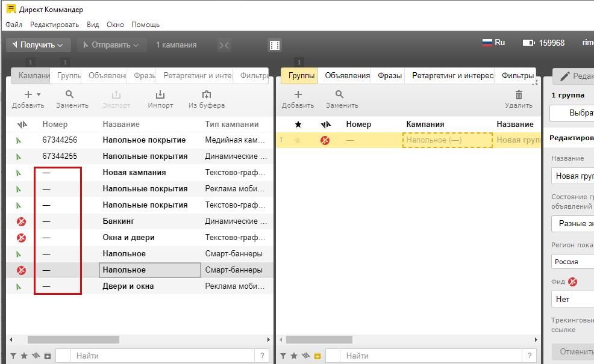Select campaign number 67344255
Viewport: 594px width, 364px height.
pos(60,156)
